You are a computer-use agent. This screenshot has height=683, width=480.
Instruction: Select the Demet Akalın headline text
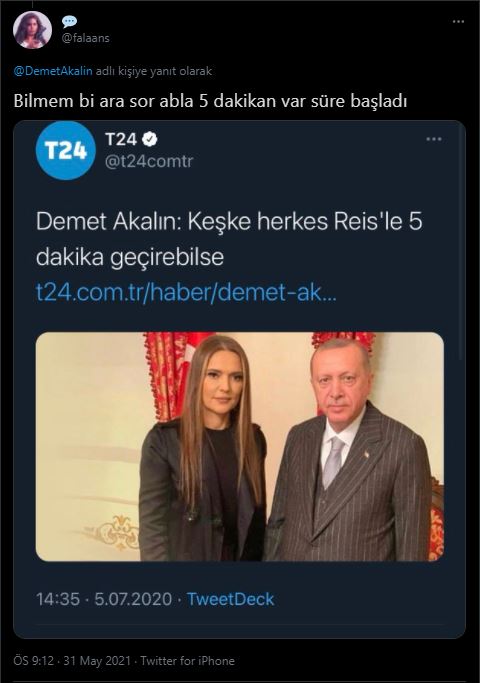[x=229, y=239]
